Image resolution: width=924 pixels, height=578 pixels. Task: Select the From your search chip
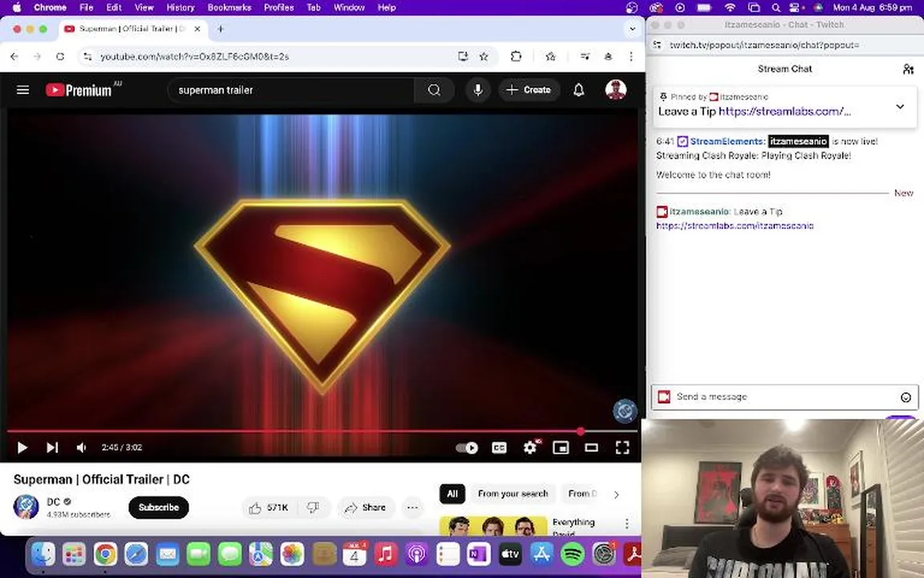click(513, 495)
